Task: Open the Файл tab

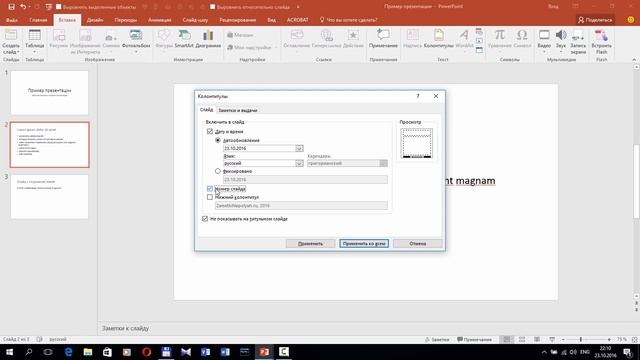Action: coord(11,20)
